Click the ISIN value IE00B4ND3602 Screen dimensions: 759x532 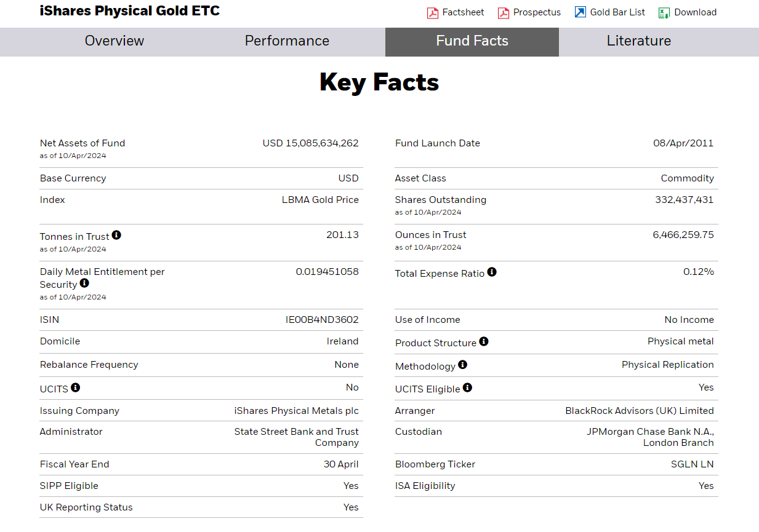coord(322,320)
